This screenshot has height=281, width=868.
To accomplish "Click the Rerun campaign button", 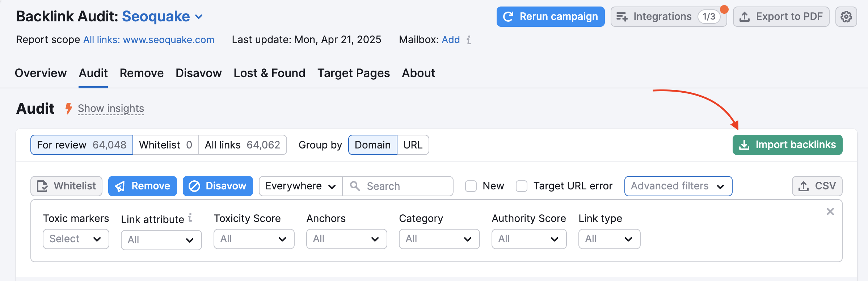I will coord(550,17).
